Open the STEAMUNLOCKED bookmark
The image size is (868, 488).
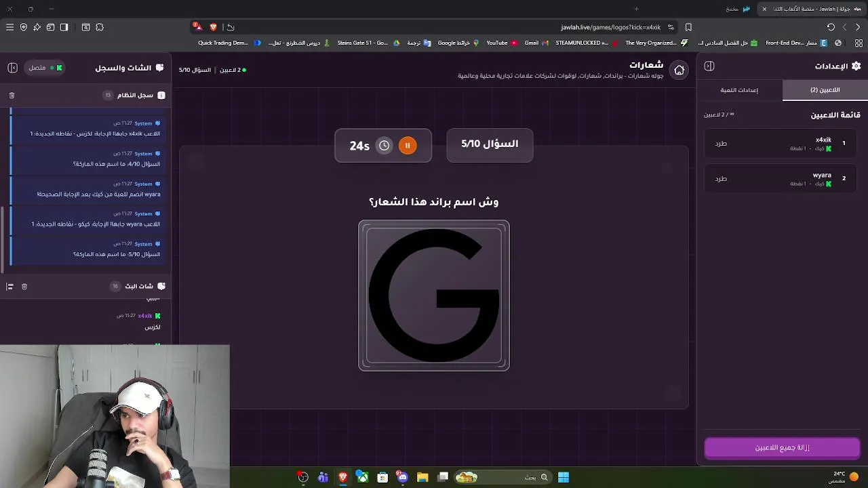pyautogui.click(x=587, y=43)
